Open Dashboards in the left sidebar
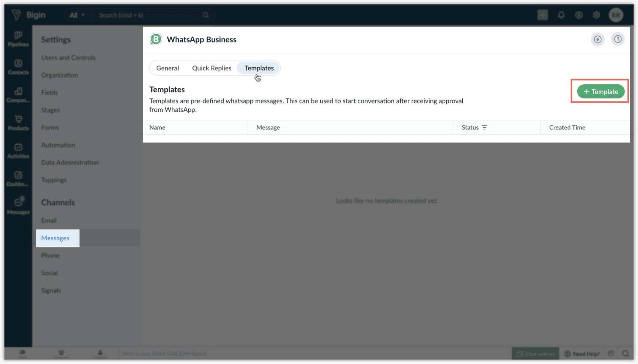638x364 pixels. pyautogui.click(x=18, y=179)
